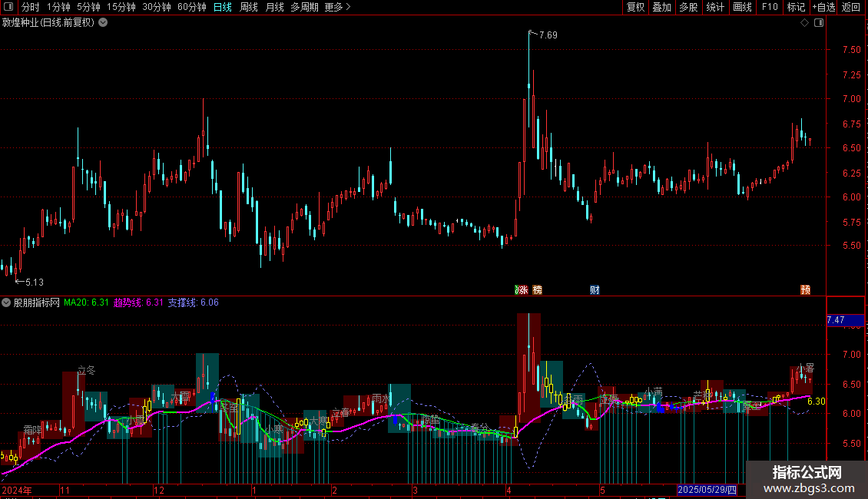868x499 pixels.
Task: Click the 霜降 solar term label
Action: coord(33,430)
